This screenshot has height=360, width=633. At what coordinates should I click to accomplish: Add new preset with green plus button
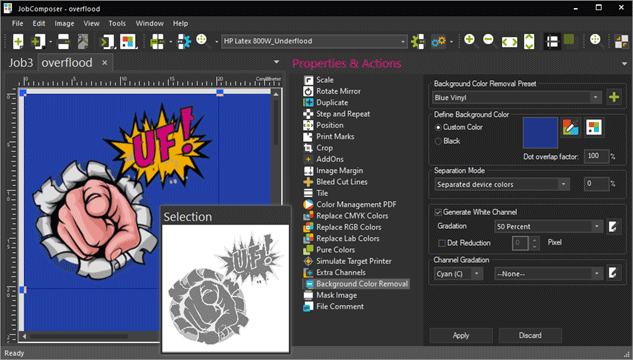[614, 97]
